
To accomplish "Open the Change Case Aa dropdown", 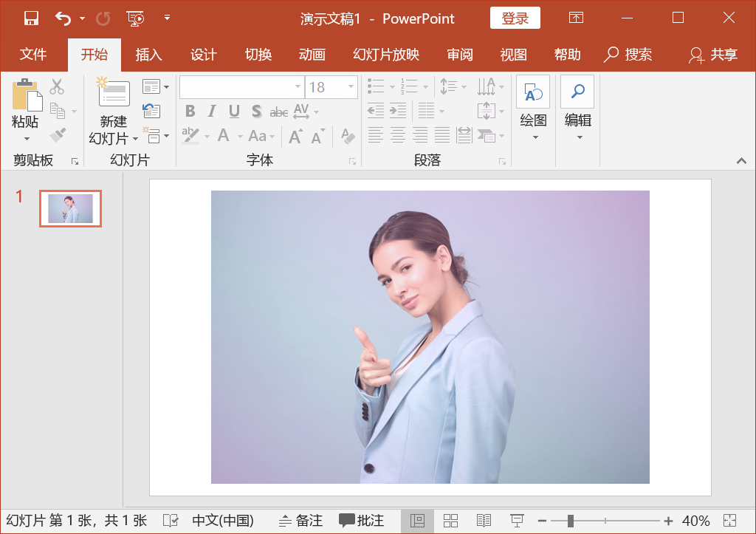I will click(261, 136).
